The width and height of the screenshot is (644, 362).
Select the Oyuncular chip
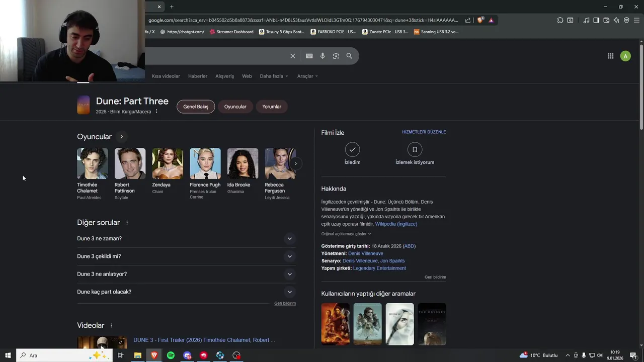click(x=235, y=107)
